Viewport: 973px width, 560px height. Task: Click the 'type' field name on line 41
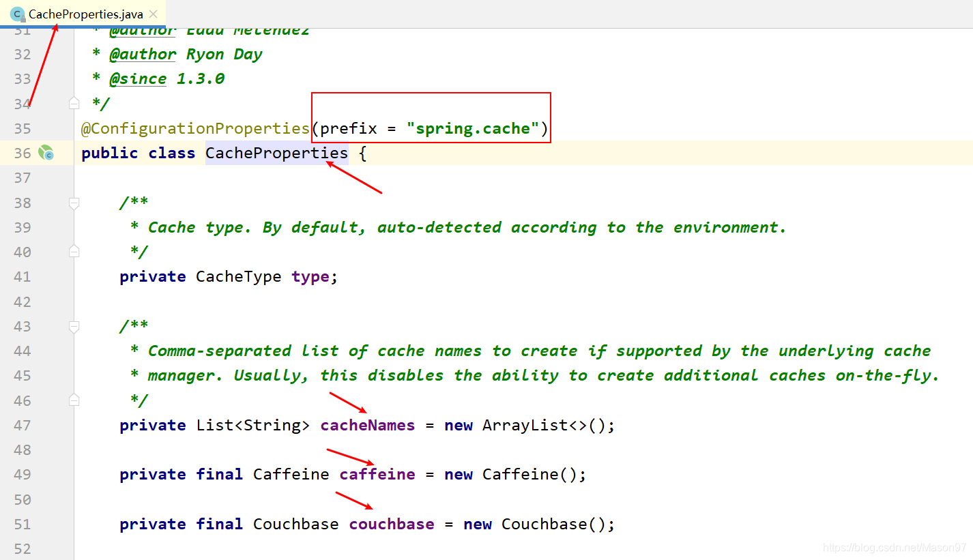310,276
